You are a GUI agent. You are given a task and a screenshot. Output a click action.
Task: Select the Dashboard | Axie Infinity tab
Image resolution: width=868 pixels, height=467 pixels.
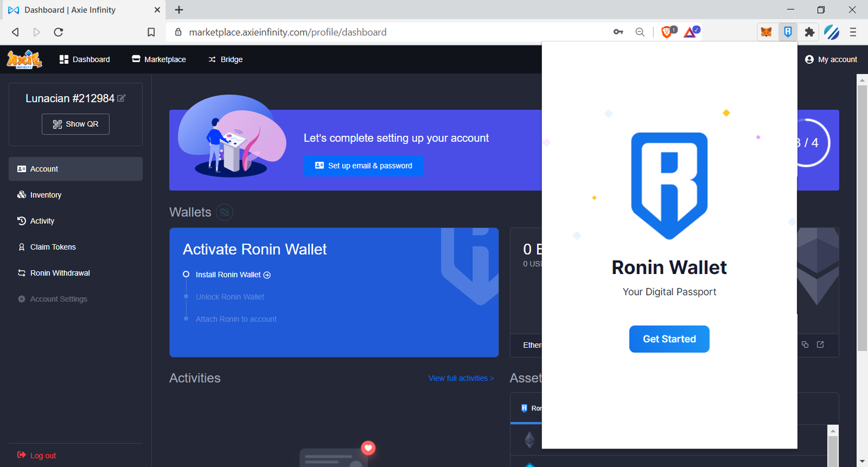tap(83, 10)
